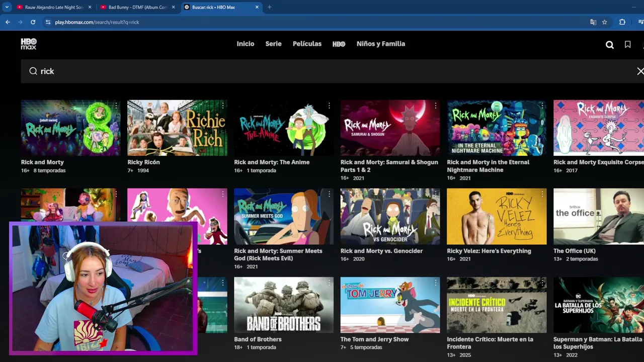Click Ricky Velez: Here's Everything title
The width and height of the screenshot is (644, 362).
point(489,251)
